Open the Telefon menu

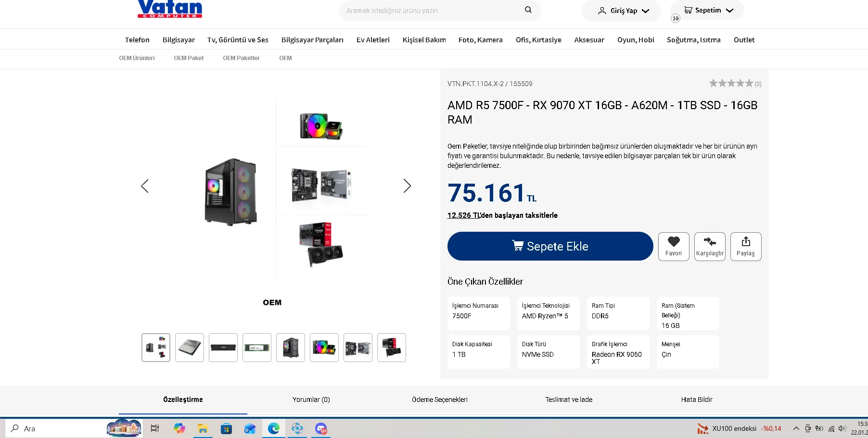click(x=137, y=40)
